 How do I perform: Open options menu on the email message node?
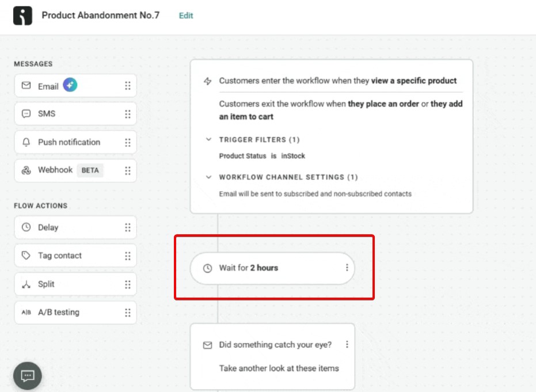click(347, 344)
